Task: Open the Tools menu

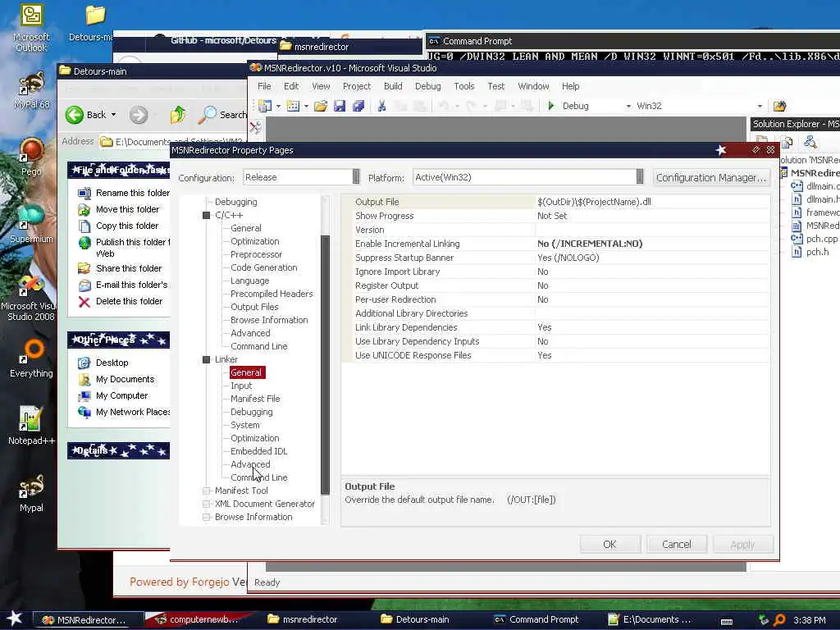Action: coord(464,86)
